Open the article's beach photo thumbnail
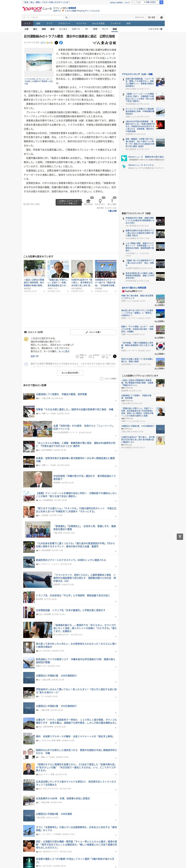Image resolution: width=186 pixels, height=868 pixels. click(39, 62)
